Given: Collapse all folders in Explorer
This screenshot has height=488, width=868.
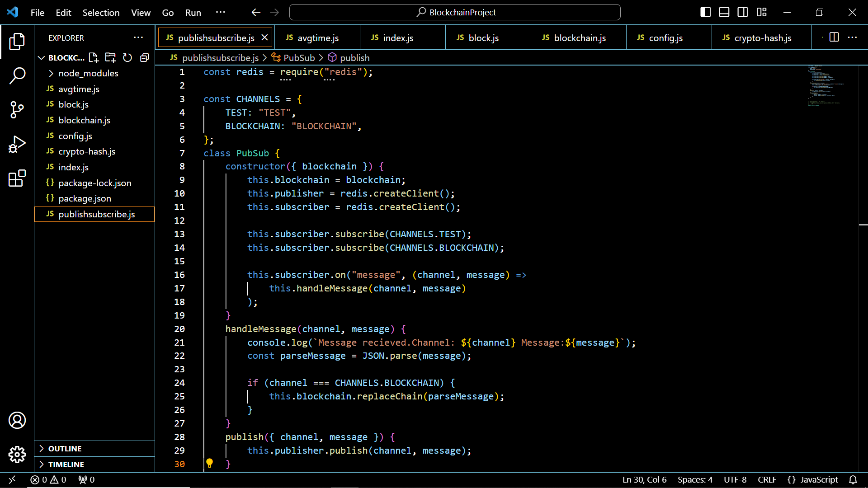Looking at the screenshot, I should pyautogui.click(x=145, y=58).
